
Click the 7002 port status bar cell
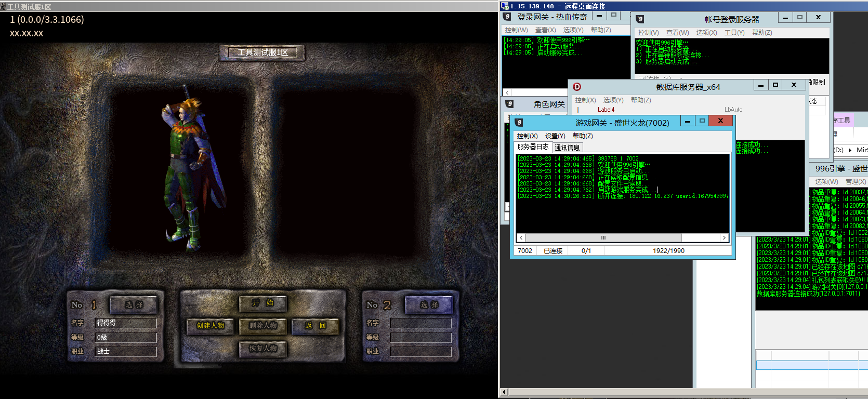pyautogui.click(x=525, y=251)
